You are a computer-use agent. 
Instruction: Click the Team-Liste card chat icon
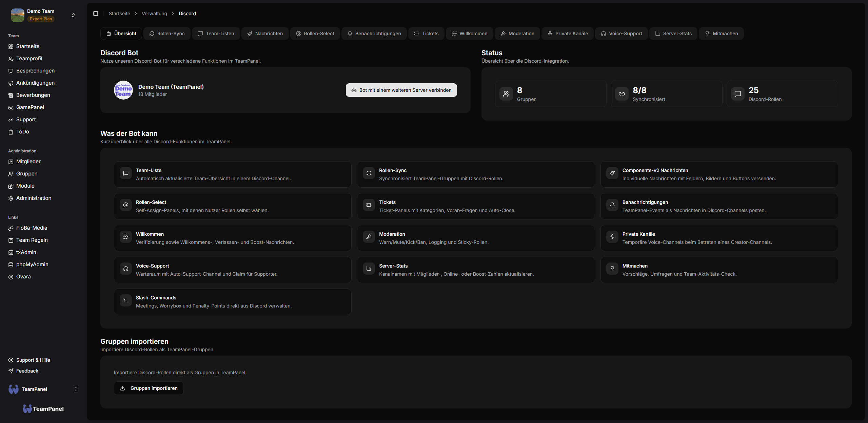pyautogui.click(x=126, y=173)
